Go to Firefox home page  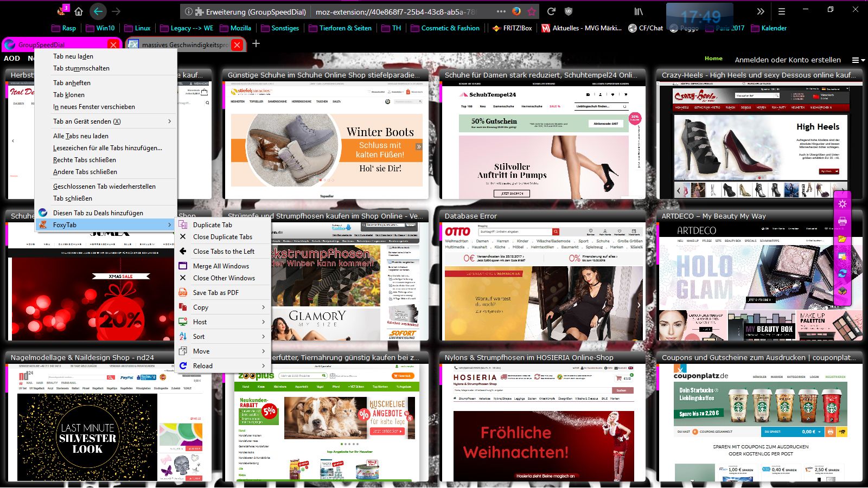[x=79, y=11]
